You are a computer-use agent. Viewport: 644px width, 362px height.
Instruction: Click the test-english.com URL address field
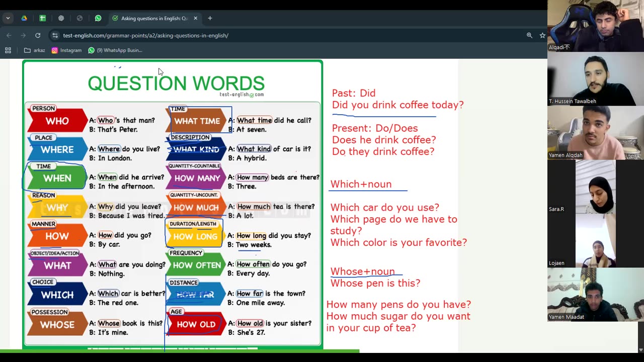[146, 35]
